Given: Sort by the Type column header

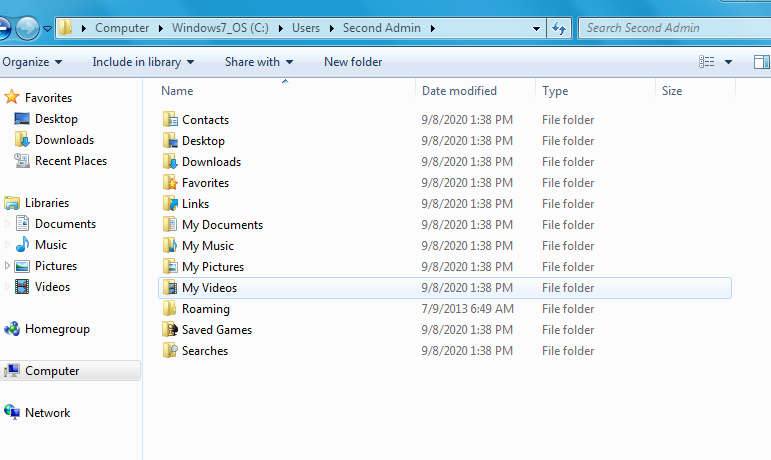Looking at the screenshot, I should (x=555, y=91).
